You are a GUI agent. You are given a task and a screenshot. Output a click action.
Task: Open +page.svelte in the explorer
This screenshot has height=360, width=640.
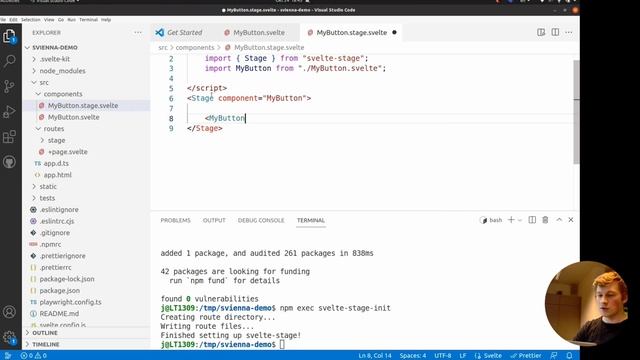[x=87, y=152]
